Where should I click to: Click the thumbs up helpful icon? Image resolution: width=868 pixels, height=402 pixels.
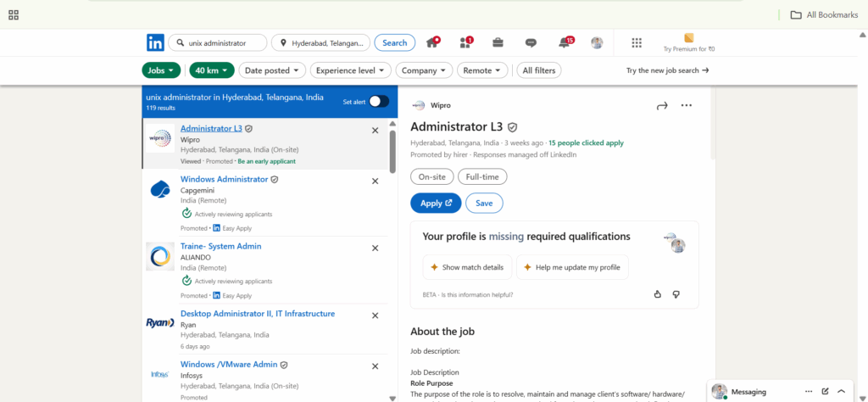click(658, 294)
